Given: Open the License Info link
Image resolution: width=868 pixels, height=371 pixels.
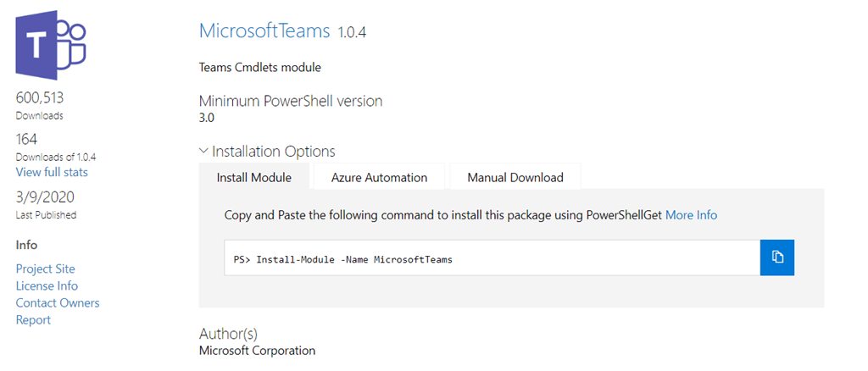Looking at the screenshot, I should click(47, 286).
